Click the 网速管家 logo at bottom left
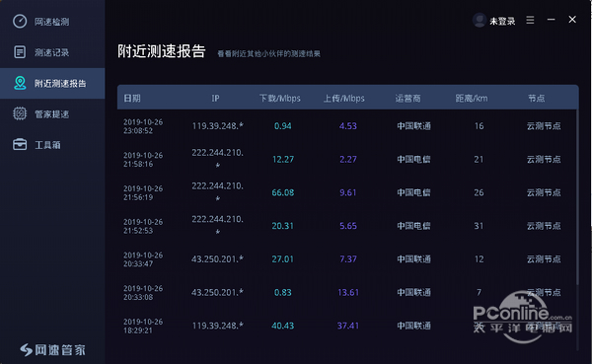 click(52, 350)
